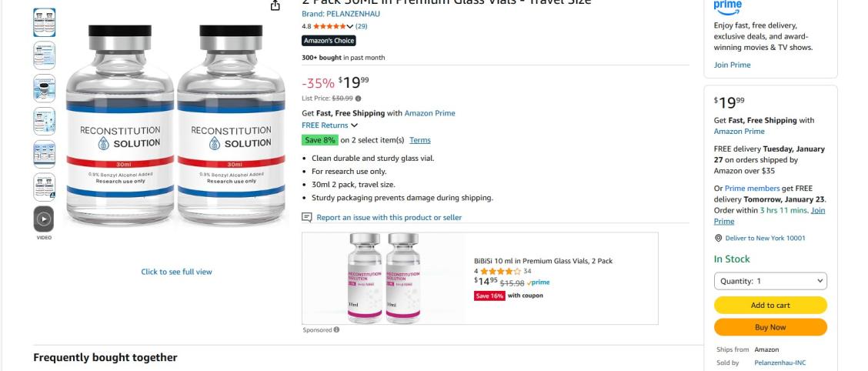Open the Brand: PELANZENHAU link
Image resolution: width=868 pixels, height=371 pixels.
click(x=341, y=14)
